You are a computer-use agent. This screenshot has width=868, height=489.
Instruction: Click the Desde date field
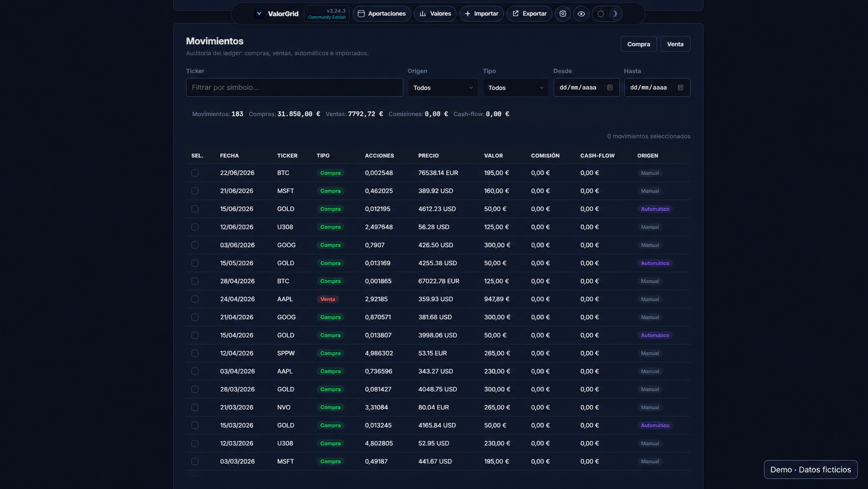586,87
